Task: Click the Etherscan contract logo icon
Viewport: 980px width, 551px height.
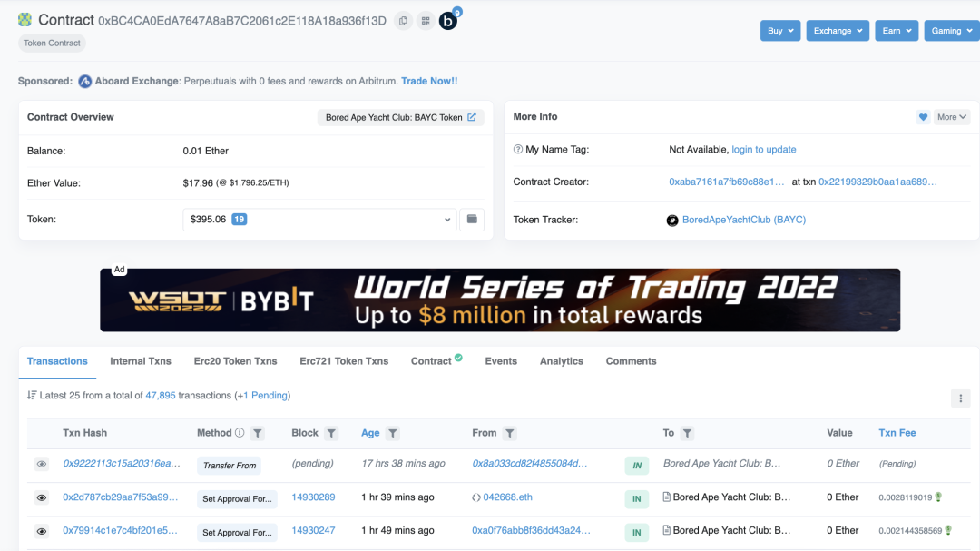Action: [25, 20]
